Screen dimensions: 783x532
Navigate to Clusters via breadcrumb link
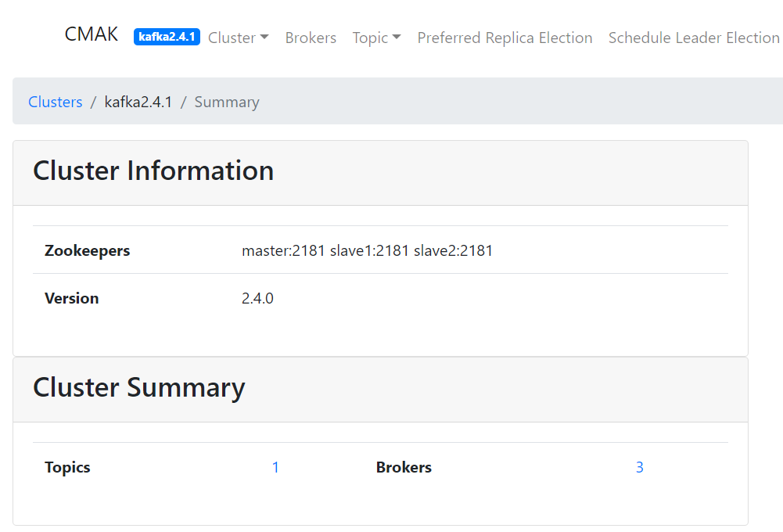coord(56,102)
